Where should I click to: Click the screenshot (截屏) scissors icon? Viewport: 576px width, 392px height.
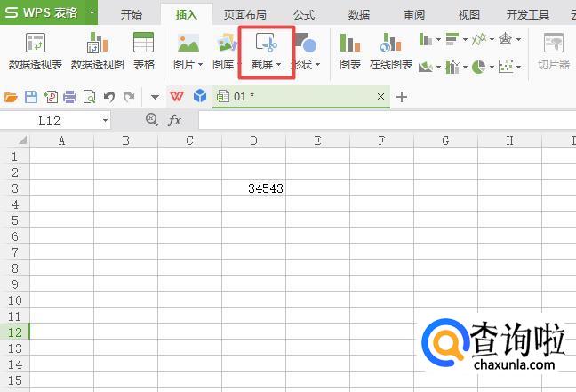pos(267,43)
